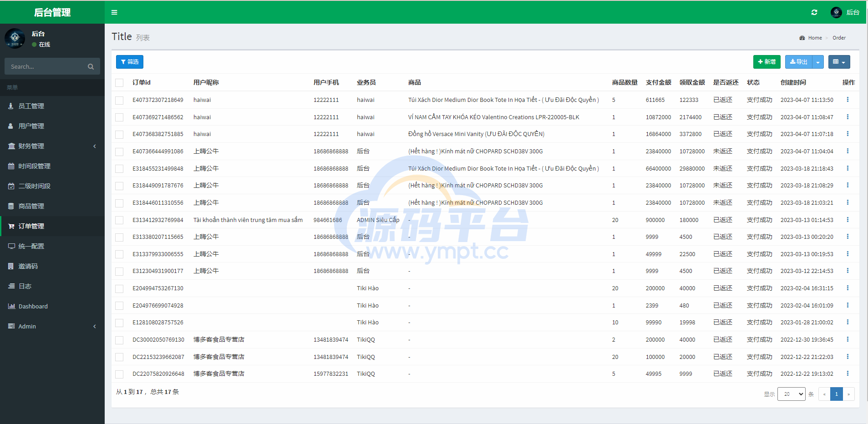Screen dimensions: 868x424
Task: Open the column visibility grid dropdown
Action: 839,62
